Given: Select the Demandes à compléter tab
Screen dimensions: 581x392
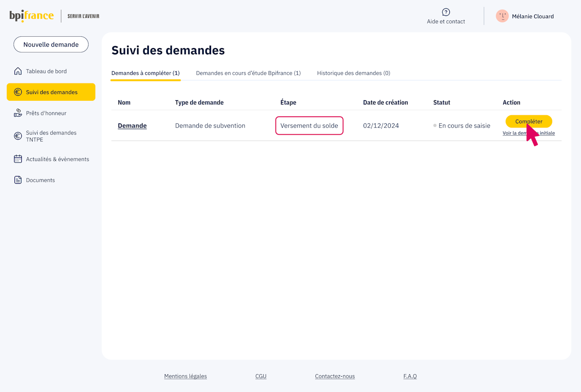Looking at the screenshot, I should 146,73.
